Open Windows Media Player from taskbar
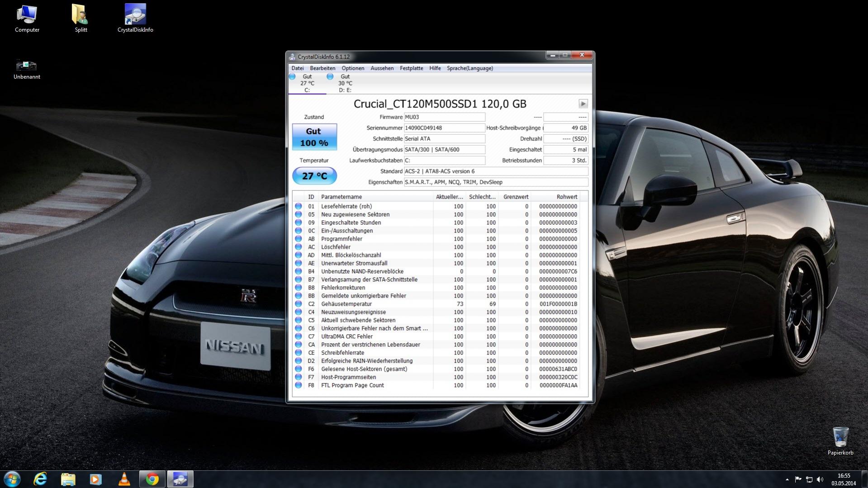 pos(96,479)
